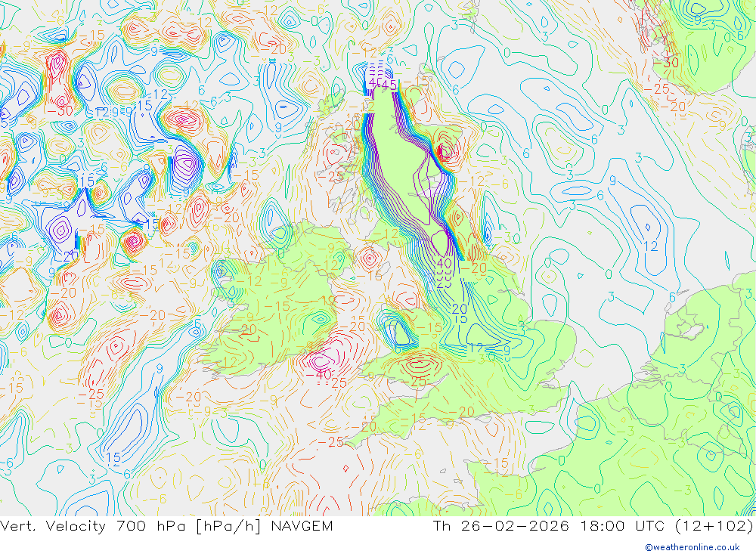Click the blue '12' label over the North Sea
The width and height of the screenshot is (756, 554).
[x=650, y=246]
